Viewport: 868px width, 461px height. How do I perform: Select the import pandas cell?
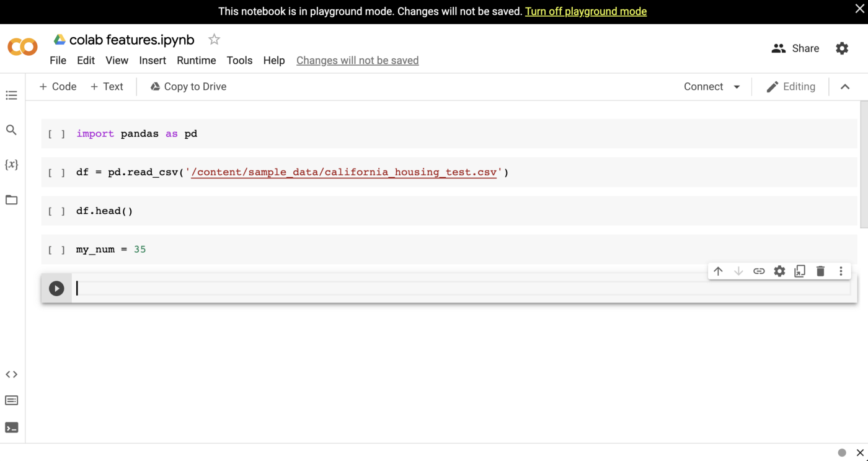449,134
